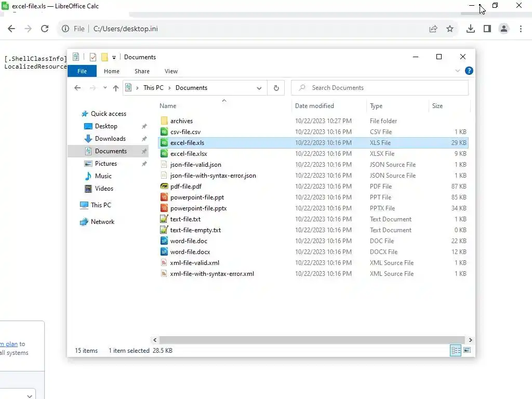Click the C:/Users/desktop.ini address bar

coord(126,29)
